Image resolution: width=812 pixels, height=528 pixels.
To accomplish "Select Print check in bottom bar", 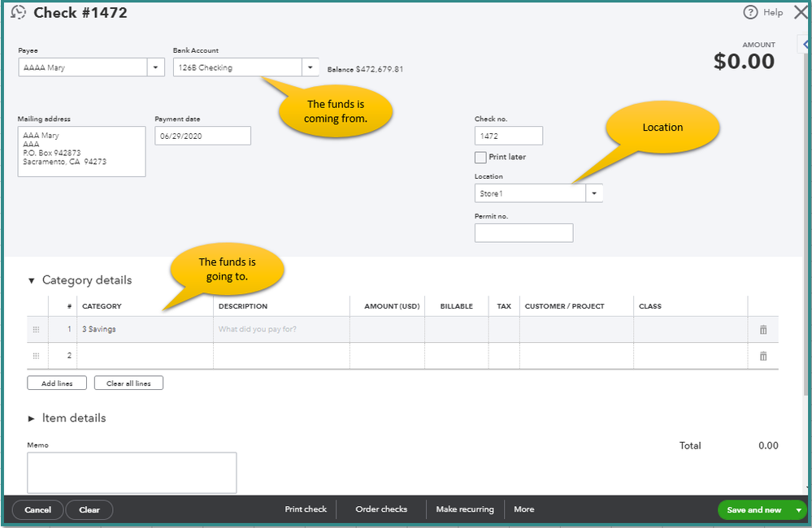I will 306,509.
